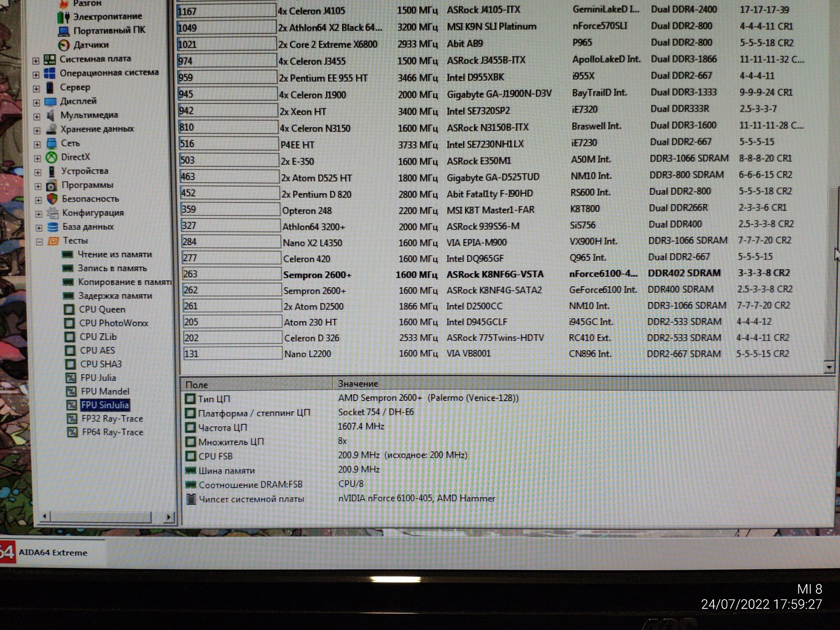The height and width of the screenshot is (630, 840).
Task: Select the CPU PhotoWorxx benchmark
Action: [x=114, y=323]
